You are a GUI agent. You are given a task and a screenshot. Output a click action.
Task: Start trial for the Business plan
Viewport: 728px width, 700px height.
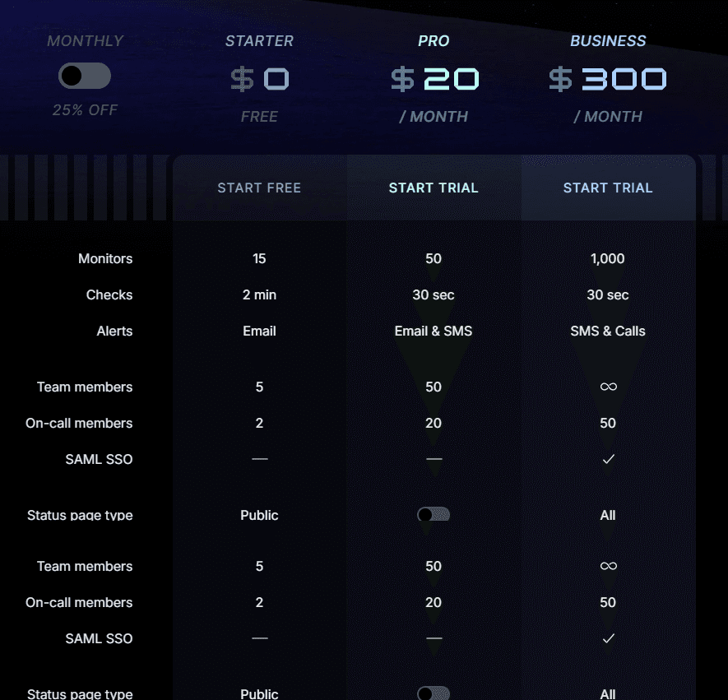pyautogui.click(x=608, y=188)
